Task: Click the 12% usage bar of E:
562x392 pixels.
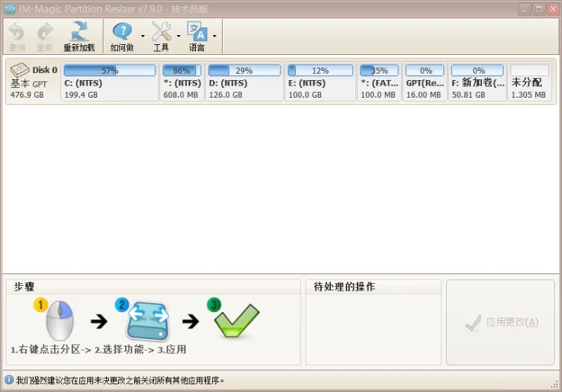Action: click(320, 70)
